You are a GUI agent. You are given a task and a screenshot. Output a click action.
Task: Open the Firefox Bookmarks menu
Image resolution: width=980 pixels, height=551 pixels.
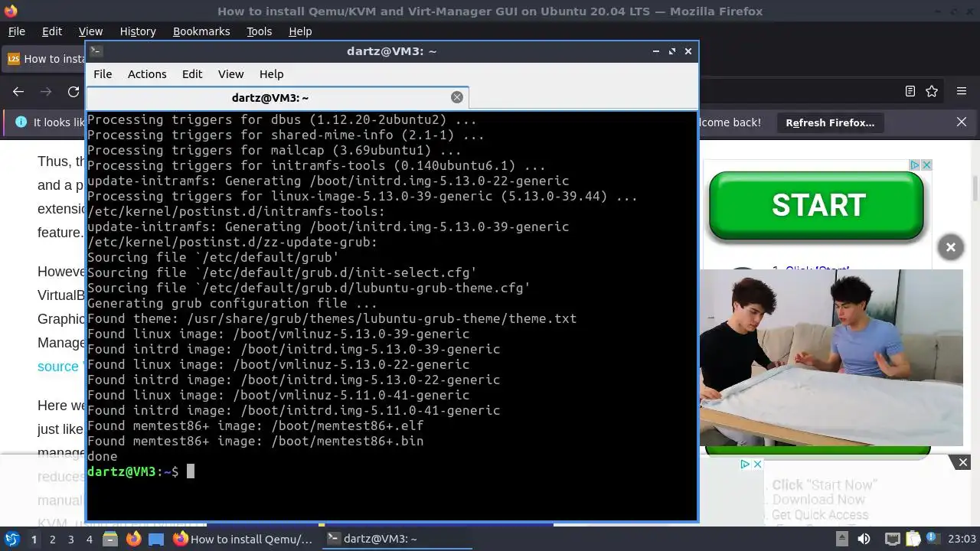tap(201, 31)
